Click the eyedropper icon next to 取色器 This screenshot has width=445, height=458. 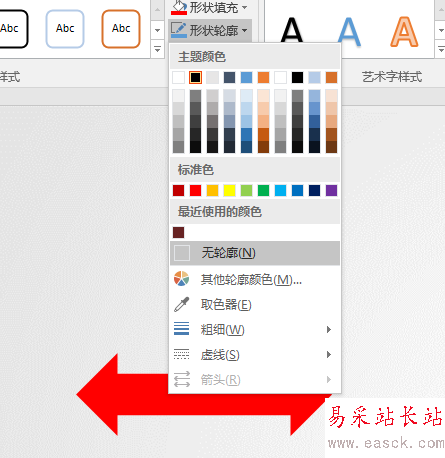click(x=182, y=304)
